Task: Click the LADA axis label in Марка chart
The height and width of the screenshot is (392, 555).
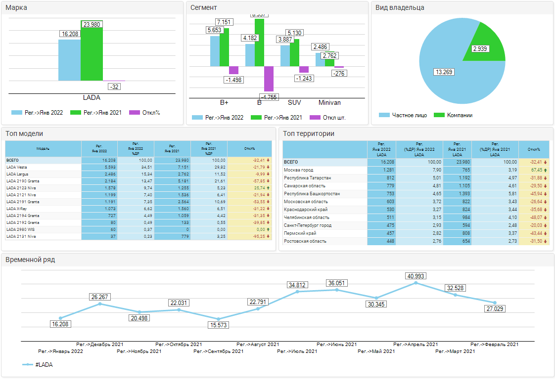Action: [92, 98]
